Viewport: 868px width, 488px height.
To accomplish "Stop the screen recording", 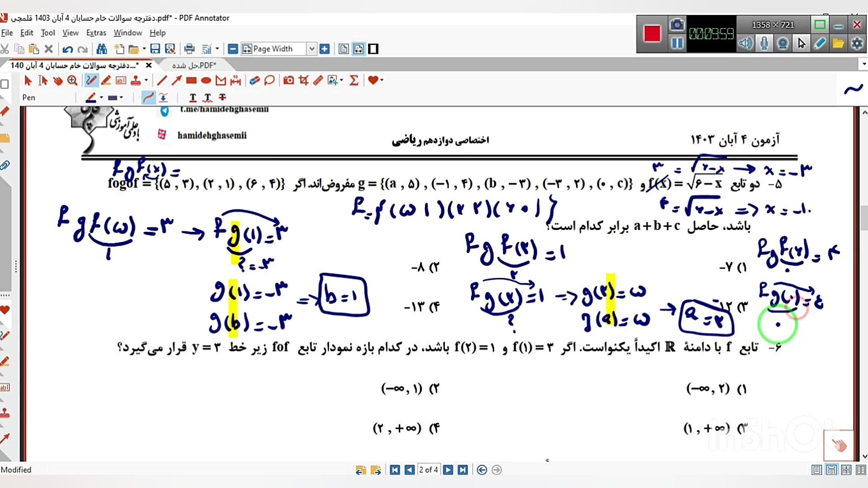I will coord(652,33).
